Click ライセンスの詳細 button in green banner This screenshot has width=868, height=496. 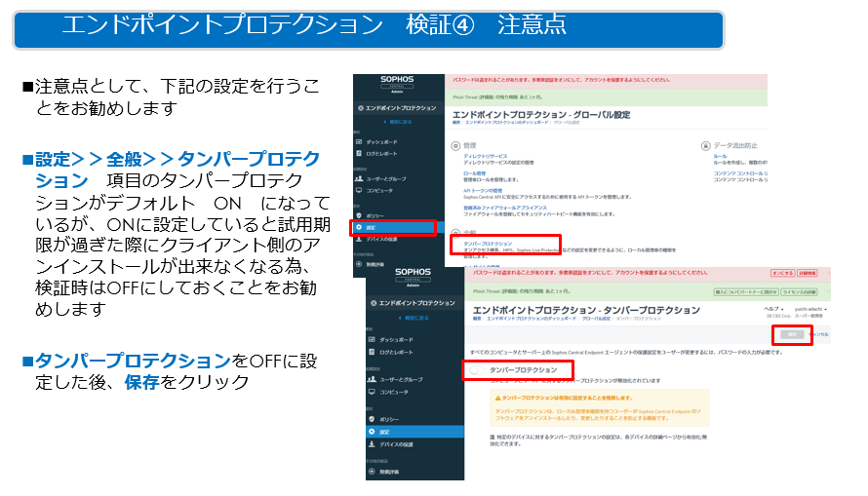tap(800, 292)
